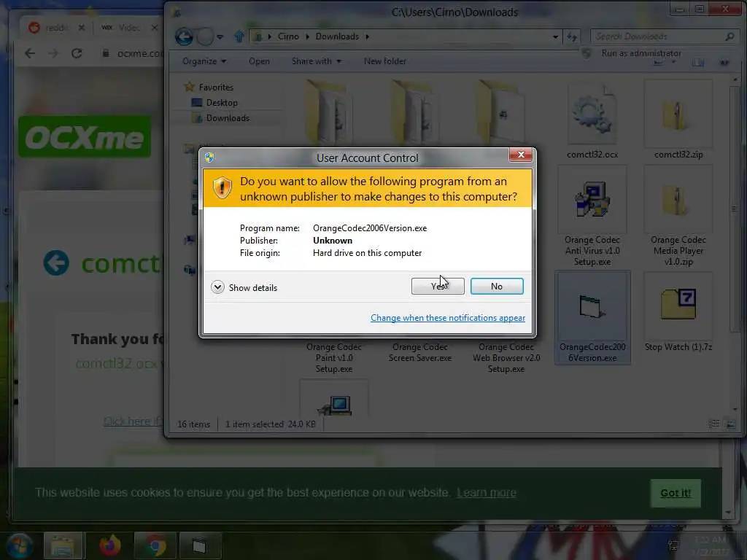
Task: Click the browser page vertical scrollbar down arrow
Action: tap(728, 513)
